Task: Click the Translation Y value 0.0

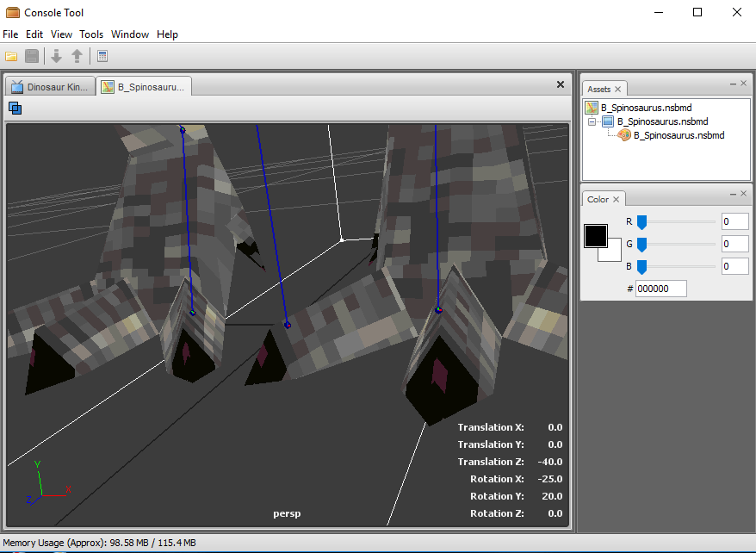Action: (555, 444)
